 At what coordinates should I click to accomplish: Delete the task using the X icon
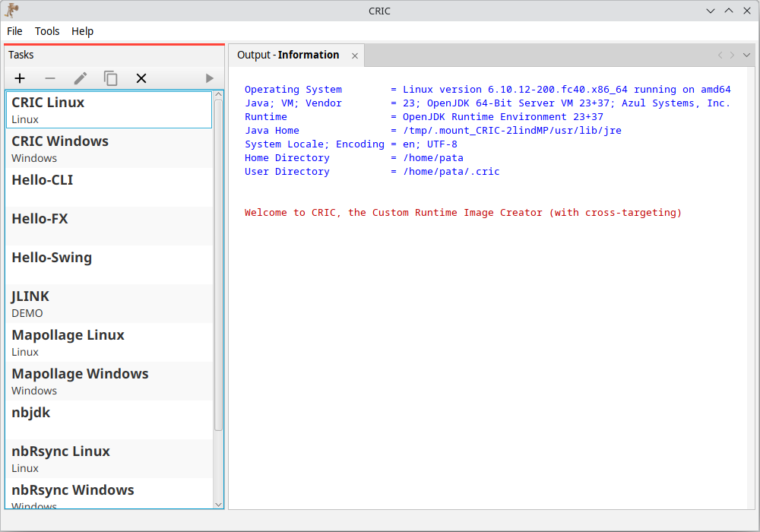click(141, 78)
